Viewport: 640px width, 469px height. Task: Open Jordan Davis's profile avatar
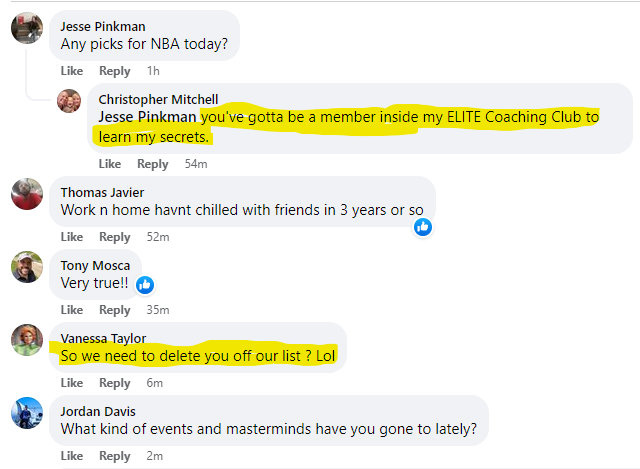tap(27, 413)
